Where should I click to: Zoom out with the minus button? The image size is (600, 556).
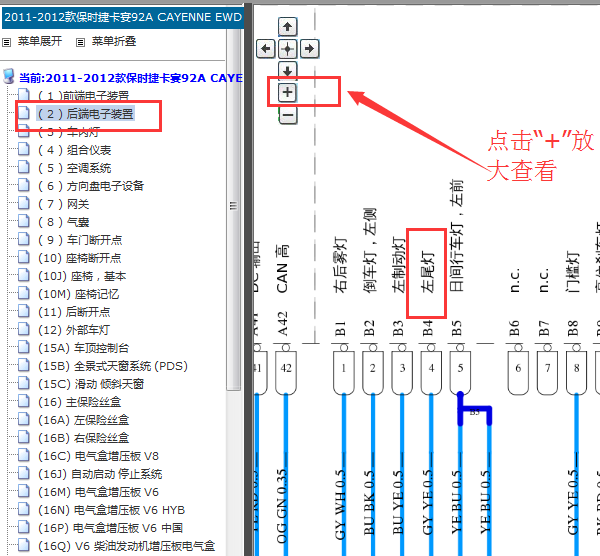tap(288, 114)
